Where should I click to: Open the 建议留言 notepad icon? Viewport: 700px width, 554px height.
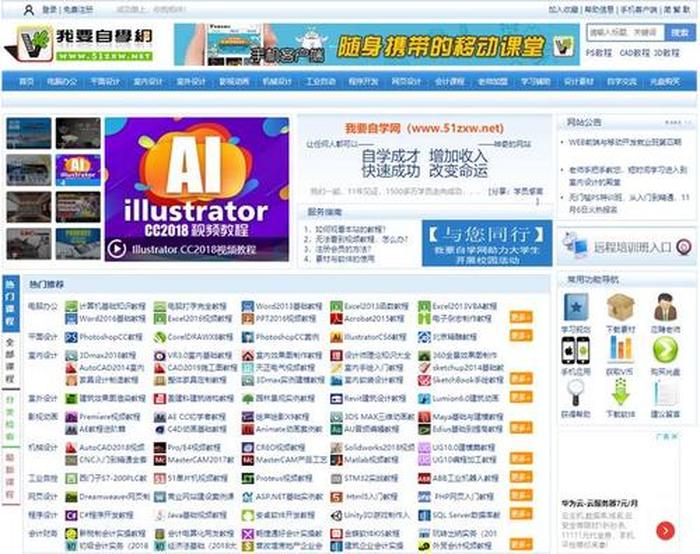click(x=665, y=393)
